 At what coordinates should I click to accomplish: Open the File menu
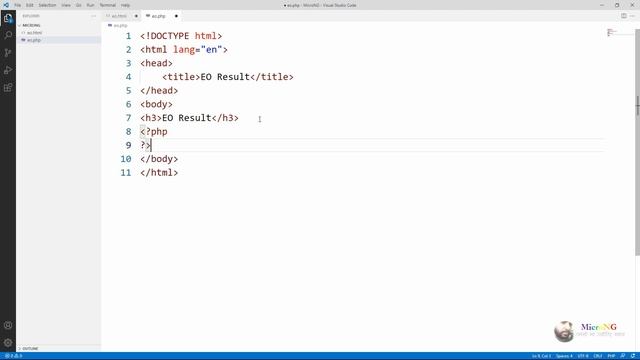(x=18, y=5)
